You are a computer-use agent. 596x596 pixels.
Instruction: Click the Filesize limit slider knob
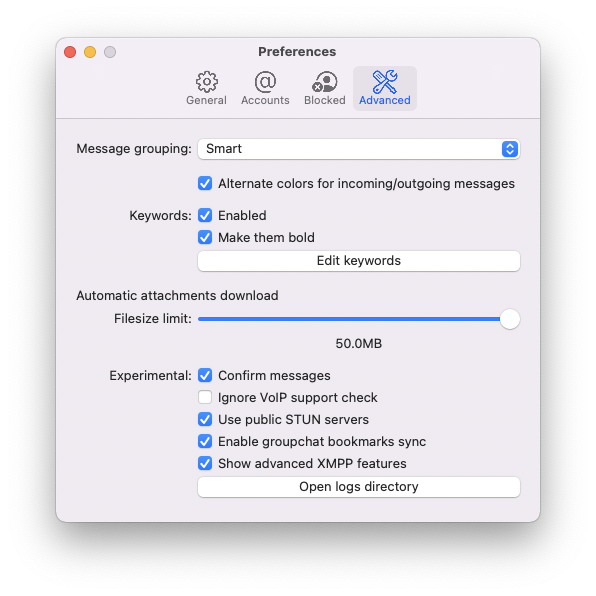click(510, 319)
